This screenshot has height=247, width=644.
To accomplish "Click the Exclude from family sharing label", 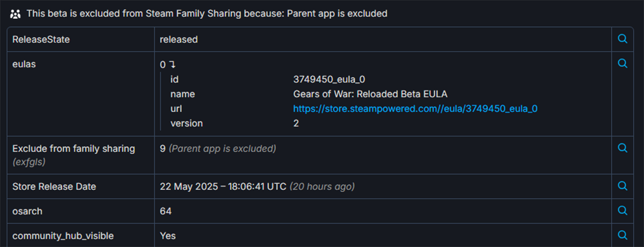I will point(74,148).
